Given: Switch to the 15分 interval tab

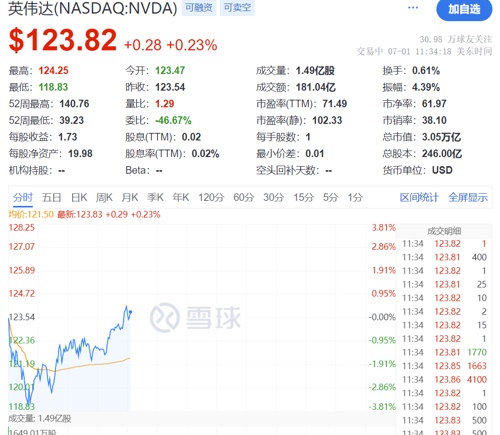Looking at the screenshot, I should [x=303, y=197].
